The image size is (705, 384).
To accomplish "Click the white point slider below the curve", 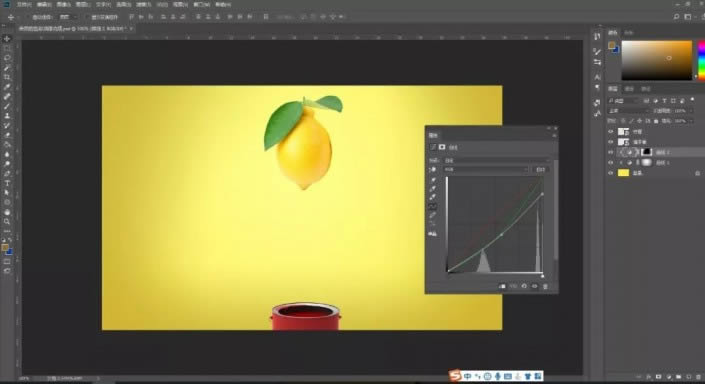I will tap(542, 276).
